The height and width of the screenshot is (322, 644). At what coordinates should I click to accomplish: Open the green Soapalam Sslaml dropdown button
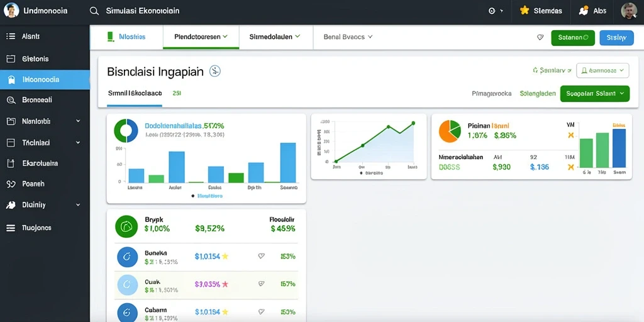[595, 94]
